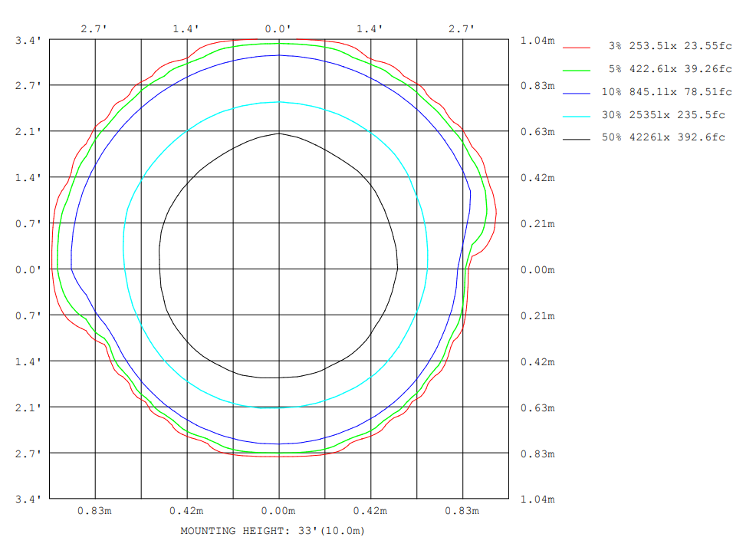Click the "0.0'" label on the top axis
This screenshot has height=554, width=756.
278,29
